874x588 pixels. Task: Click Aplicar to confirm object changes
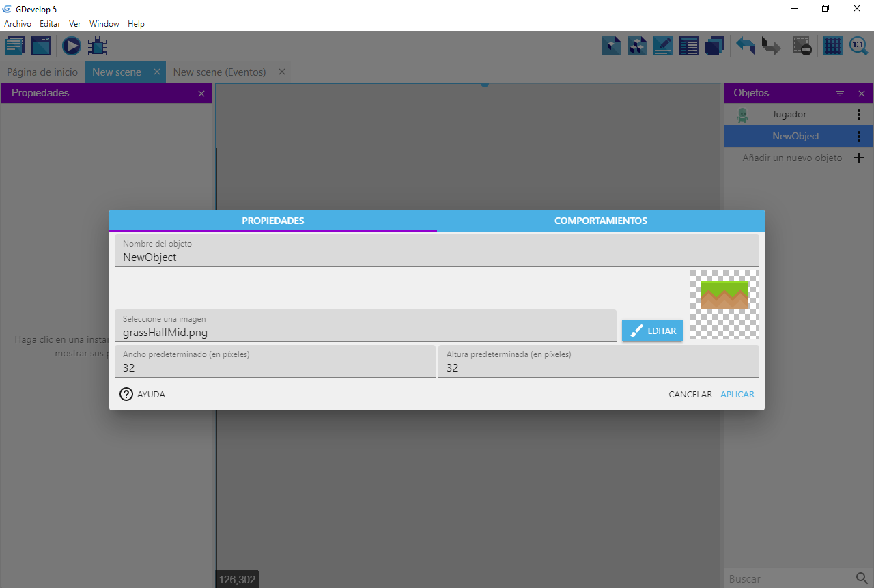click(x=737, y=395)
